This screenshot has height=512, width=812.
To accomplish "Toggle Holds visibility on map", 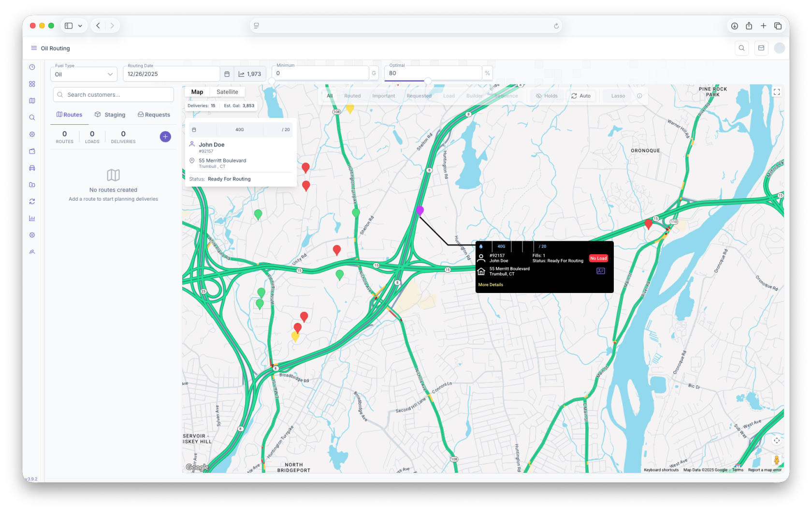I will [x=547, y=96].
